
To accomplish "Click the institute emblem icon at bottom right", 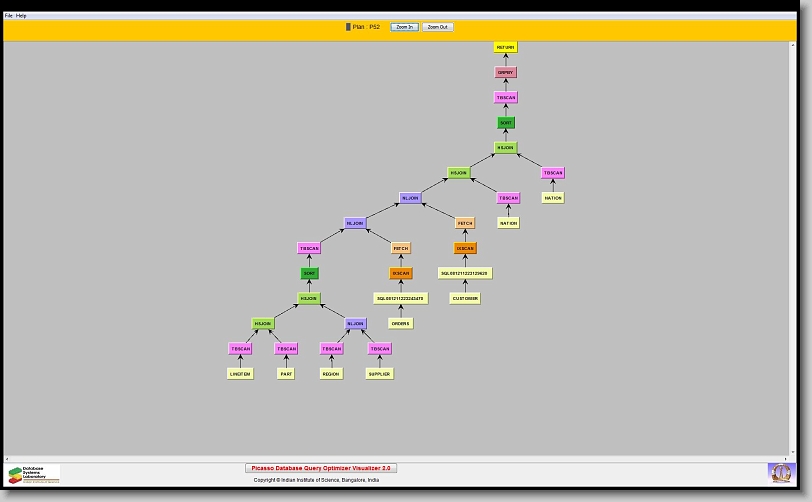I will 779,471.
